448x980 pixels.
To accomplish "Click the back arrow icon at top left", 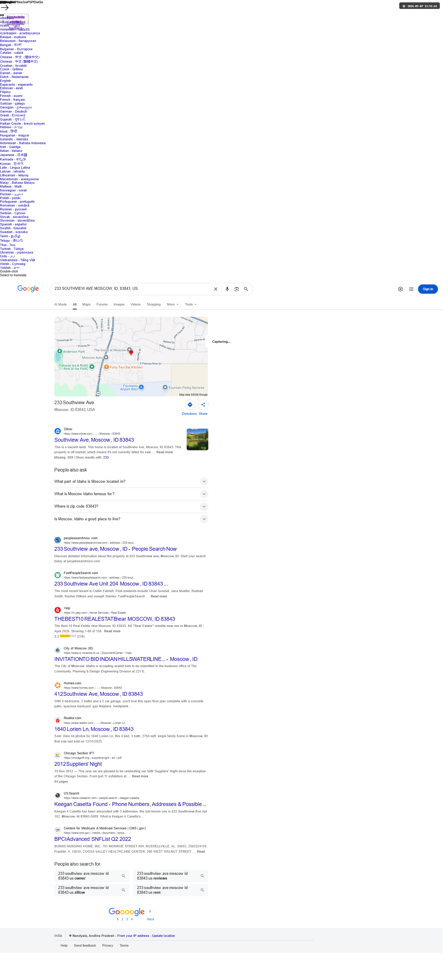I will 4,7.
